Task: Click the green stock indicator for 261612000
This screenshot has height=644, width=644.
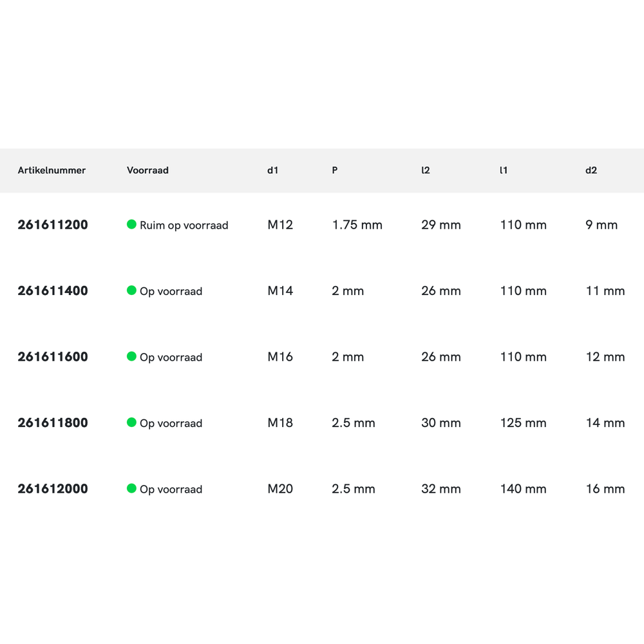Action: tap(131, 489)
